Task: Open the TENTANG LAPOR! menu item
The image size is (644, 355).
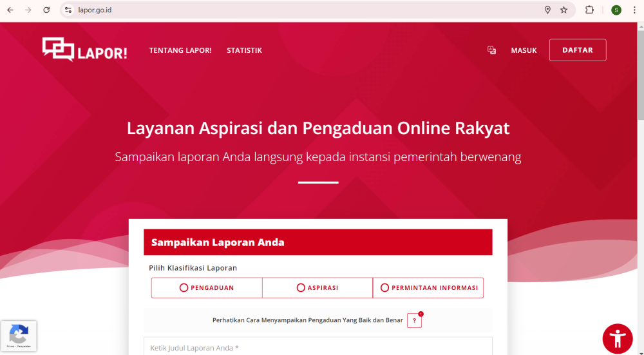Action: click(180, 50)
